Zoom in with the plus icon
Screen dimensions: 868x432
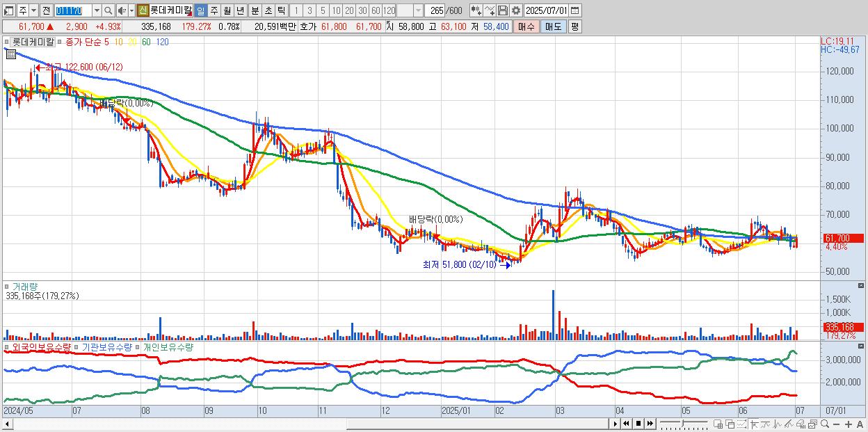tap(849, 424)
